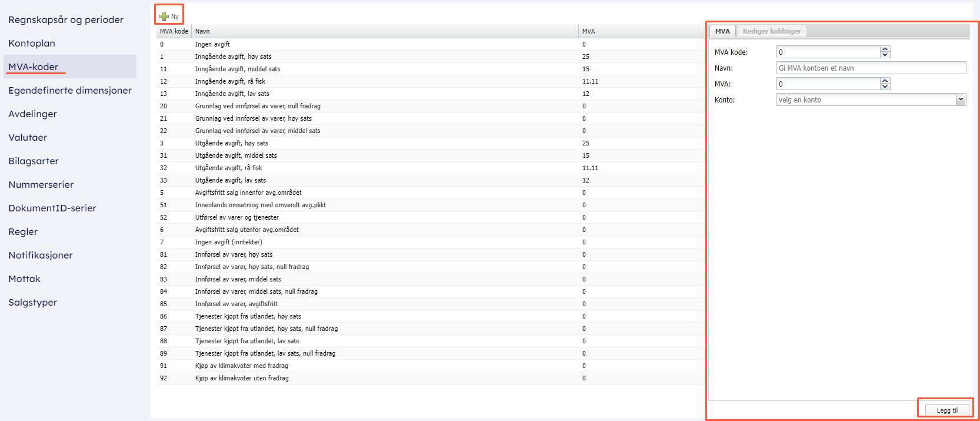Click the green plus Ny icon
Screen dimensions: 980x421
(164, 16)
